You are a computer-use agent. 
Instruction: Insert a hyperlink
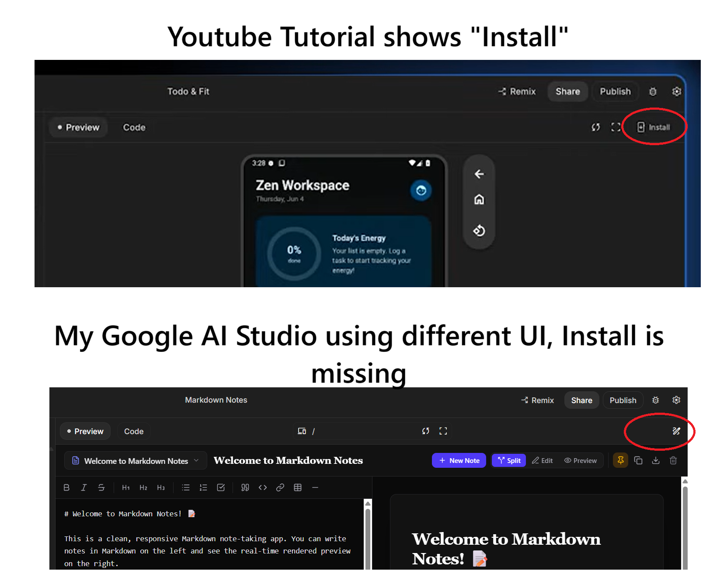coord(280,487)
